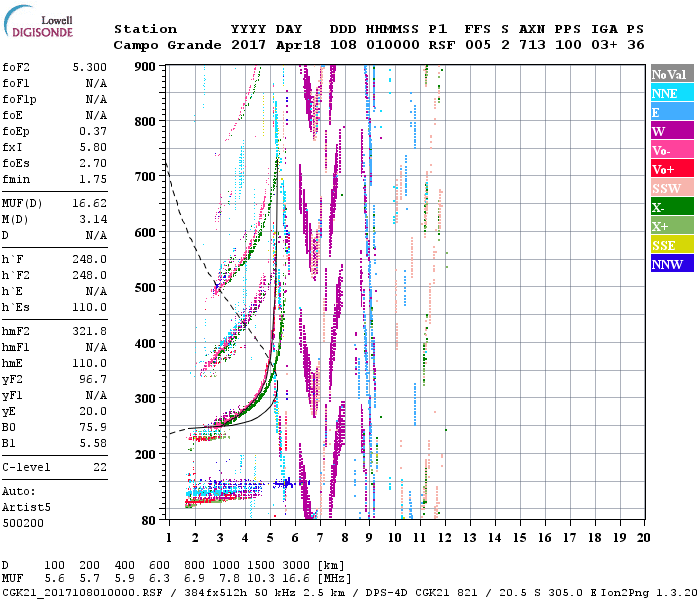
Task: Click the MUF value 16.6 for 3000 km
Action: pos(296,579)
